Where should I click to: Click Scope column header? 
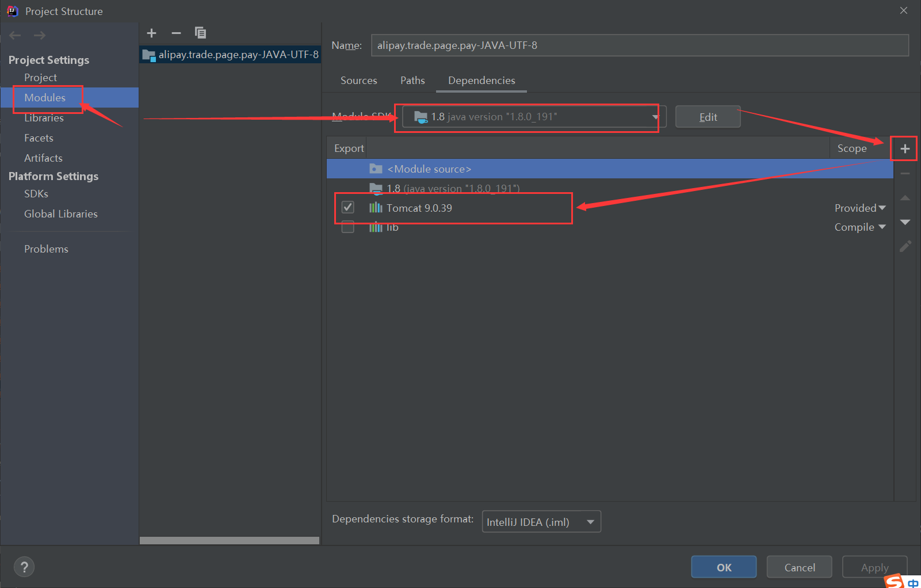pyautogui.click(x=852, y=148)
